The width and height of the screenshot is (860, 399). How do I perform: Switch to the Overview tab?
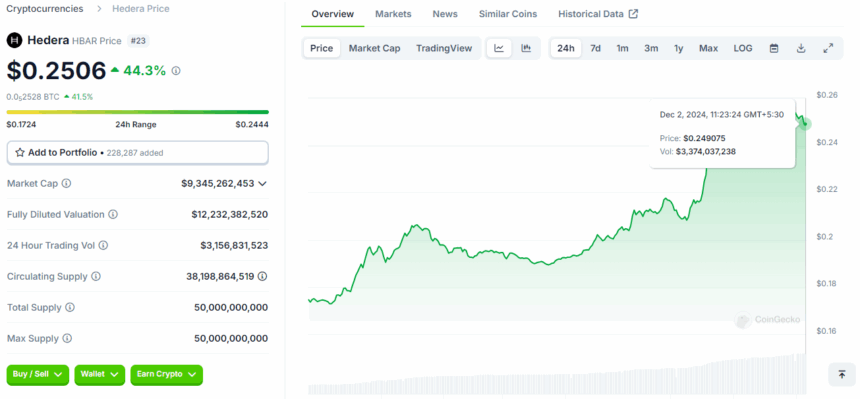(x=332, y=14)
